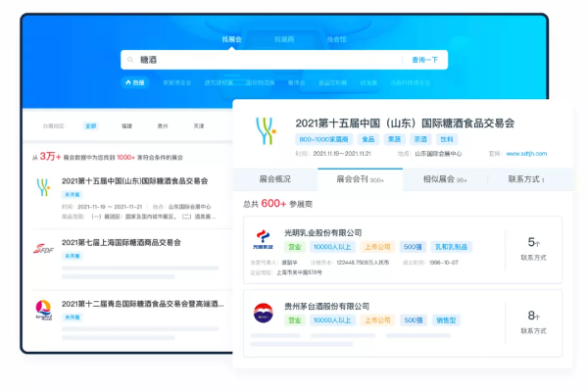Image resolution: width=588 pixels, height=392 pixels.
Task: Click the first result's expo logo in list
Action: pyautogui.click(x=43, y=185)
